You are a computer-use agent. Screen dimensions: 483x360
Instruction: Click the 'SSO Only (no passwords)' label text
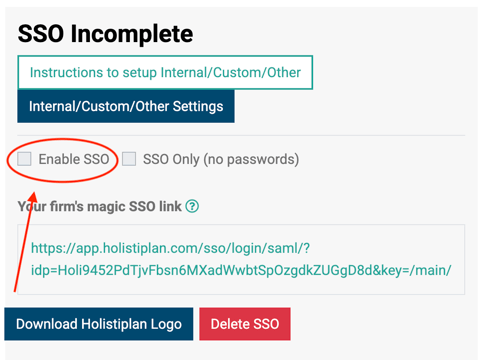(221, 159)
